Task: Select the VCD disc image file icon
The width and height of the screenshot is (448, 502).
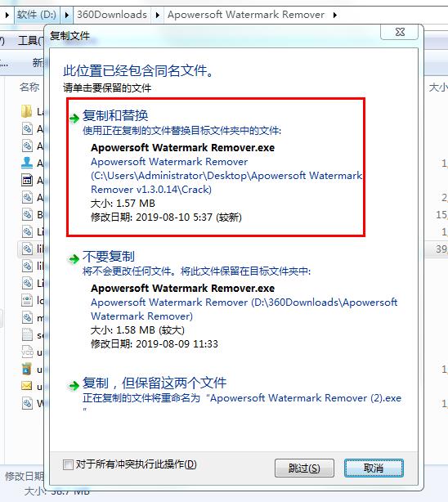Action: pyautogui.click(x=27, y=352)
